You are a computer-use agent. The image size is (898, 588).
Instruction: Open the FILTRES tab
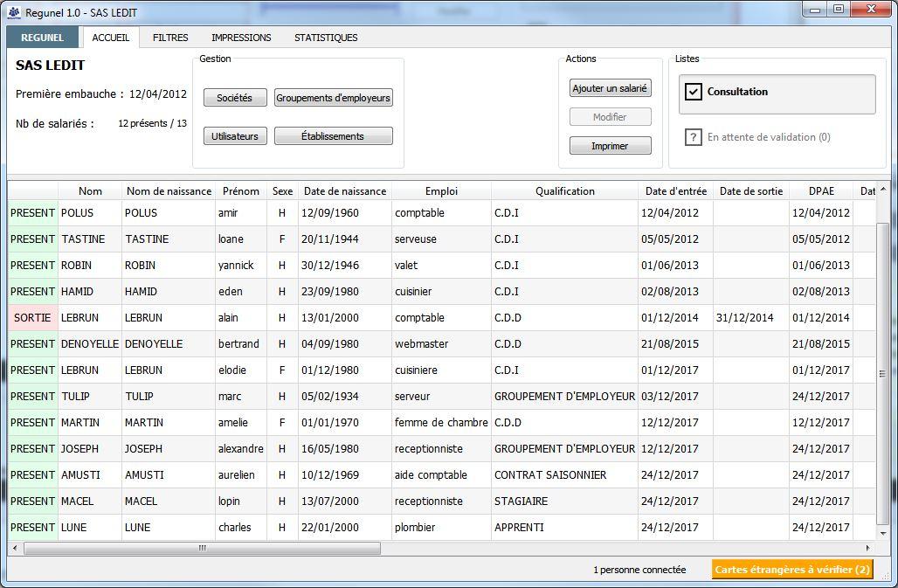click(x=170, y=38)
